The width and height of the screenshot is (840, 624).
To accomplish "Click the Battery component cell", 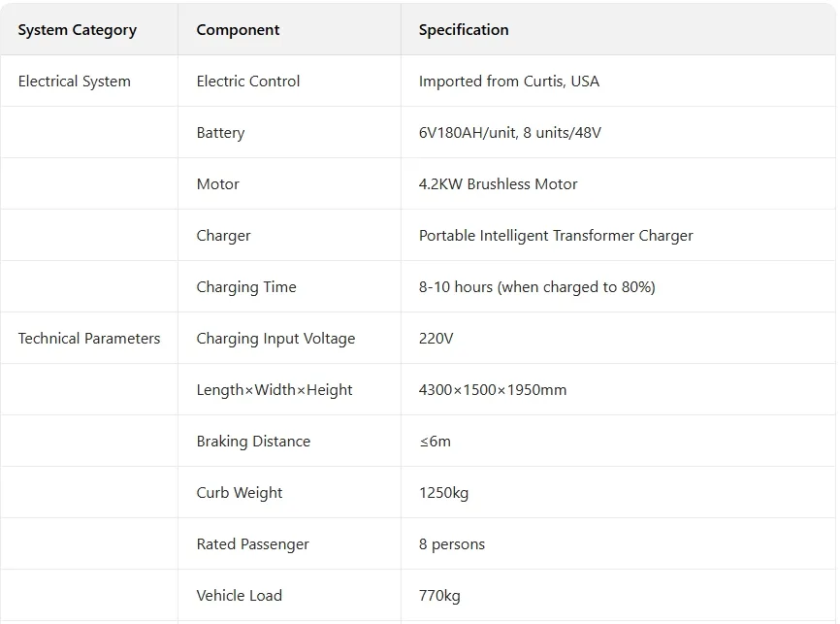I will point(220,133).
